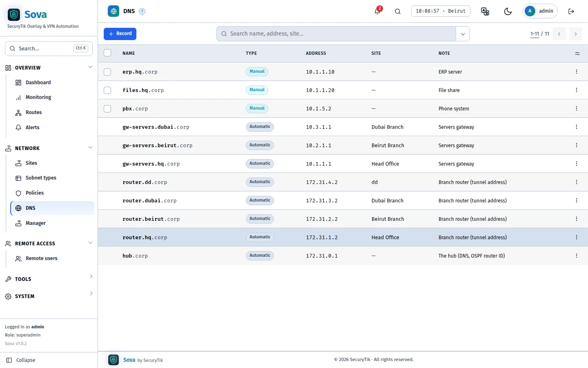The height and width of the screenshot is (368, 588).
Task: Switch to dark mode moon icon
Action: click(508, 11)
